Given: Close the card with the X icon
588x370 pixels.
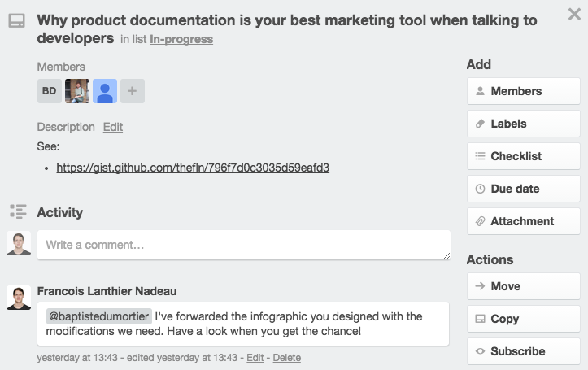Looking at the screenshot, I should [574, 14].
